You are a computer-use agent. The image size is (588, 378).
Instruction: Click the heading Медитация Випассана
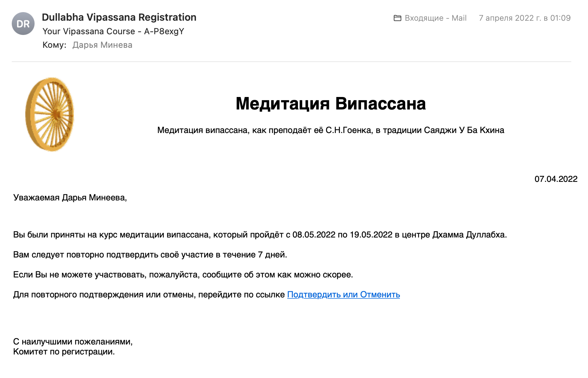pos(331,104)
